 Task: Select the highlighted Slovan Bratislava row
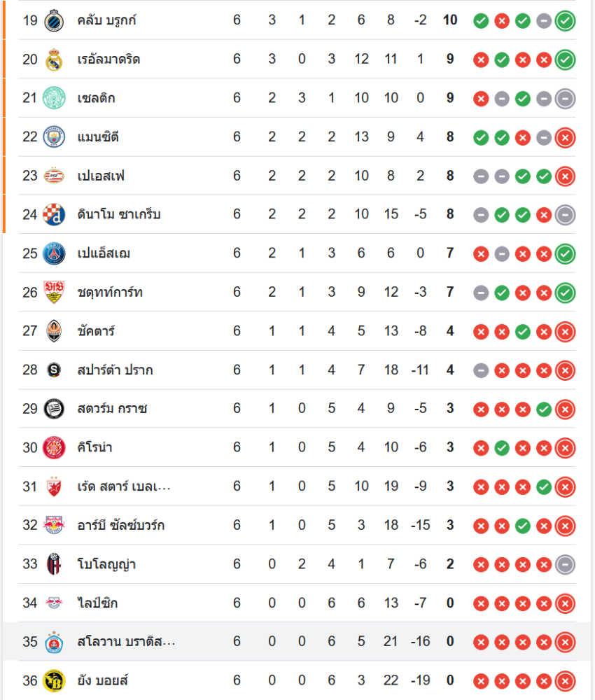pos(297,642)
